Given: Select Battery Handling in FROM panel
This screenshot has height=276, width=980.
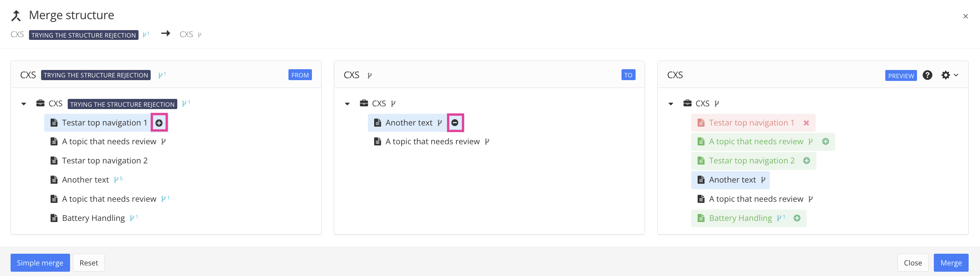Looking at the screenshot, I should tap(93, 218).
